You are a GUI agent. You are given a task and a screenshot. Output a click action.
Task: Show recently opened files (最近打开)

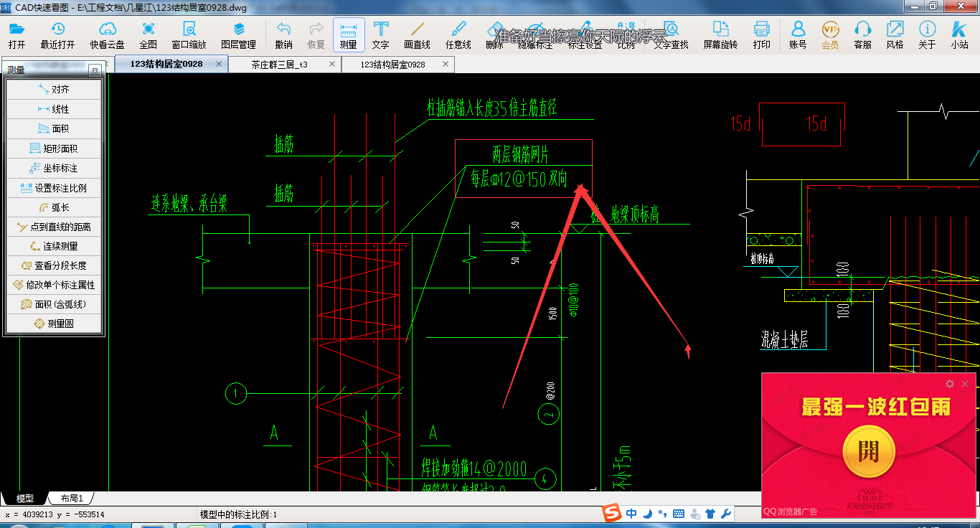pos(57,34)
